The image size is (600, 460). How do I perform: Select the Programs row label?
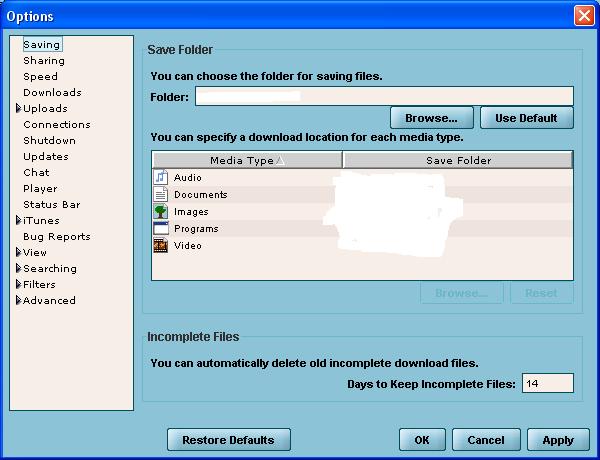(x=196, y=228)
